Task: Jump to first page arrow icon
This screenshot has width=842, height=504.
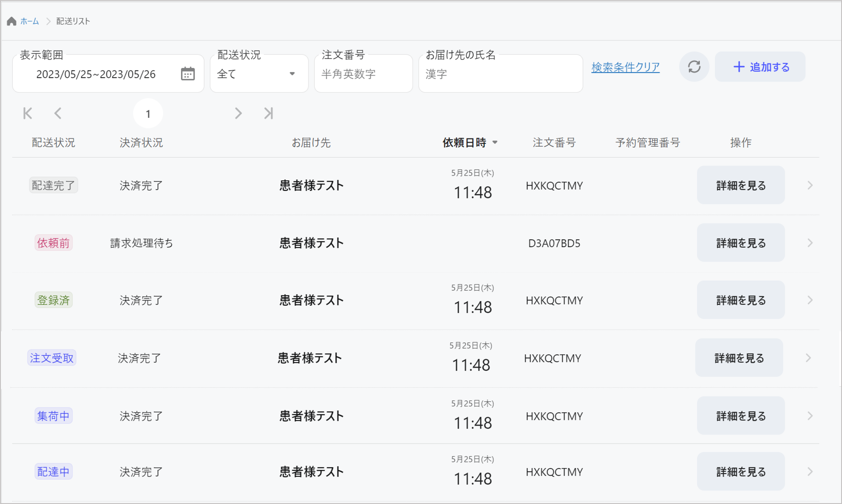Action: tap(28, 113)
